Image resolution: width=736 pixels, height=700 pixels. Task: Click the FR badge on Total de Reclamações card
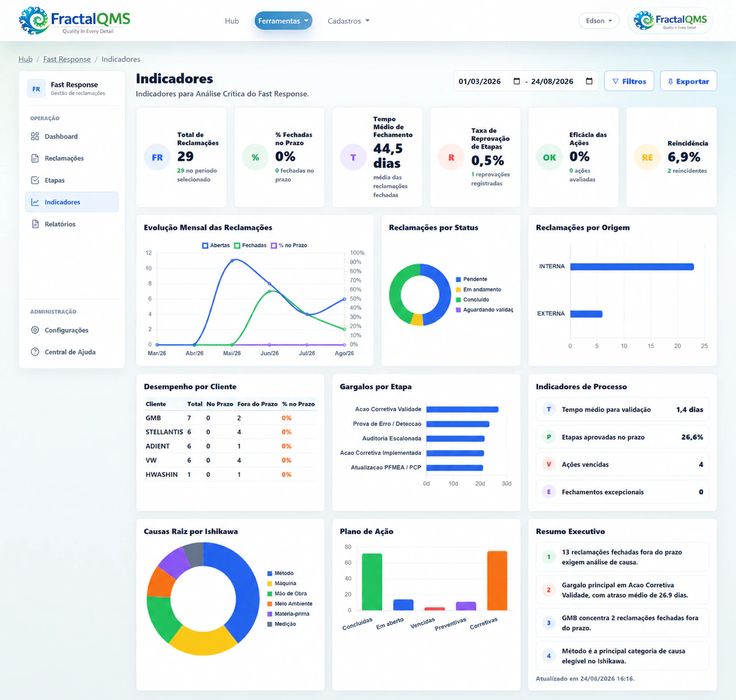coord(157,157)
